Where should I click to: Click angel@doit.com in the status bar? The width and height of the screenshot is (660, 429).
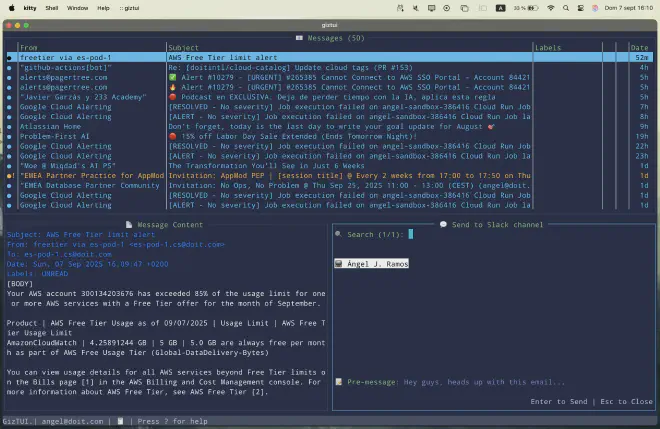tap(72, 421)
